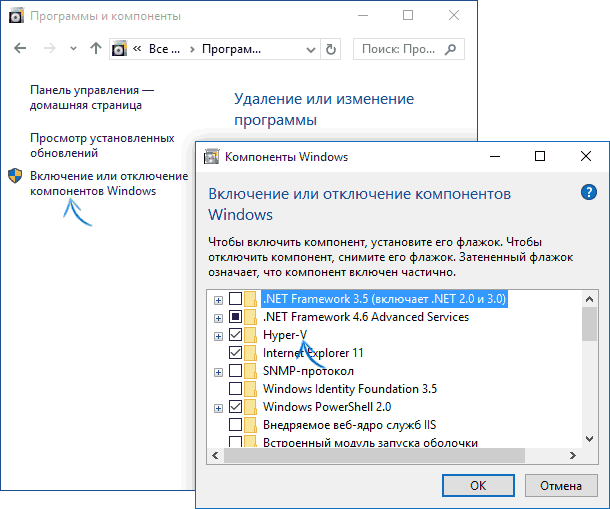Image resolution: width=610 pixels, height=509 pixels.
Task: Open help via the blue question mark icon
Action: [x=589, y=192]
